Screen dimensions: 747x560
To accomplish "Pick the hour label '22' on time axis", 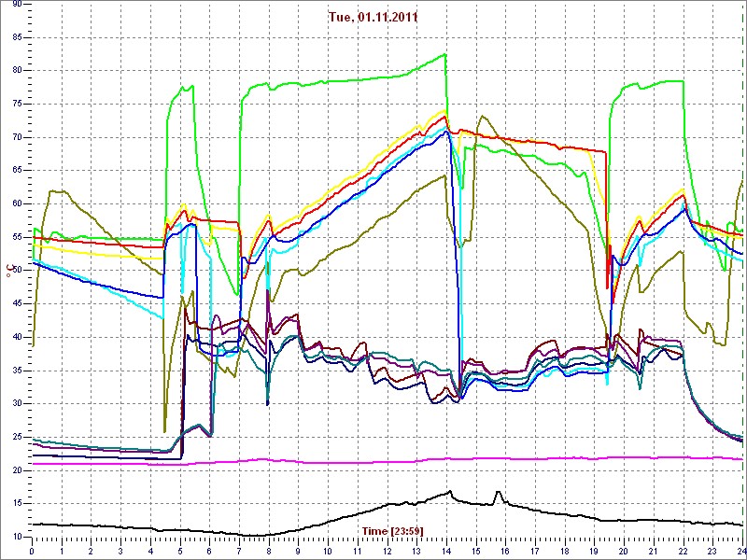I will pyautogui.click(x=684, y=550).
